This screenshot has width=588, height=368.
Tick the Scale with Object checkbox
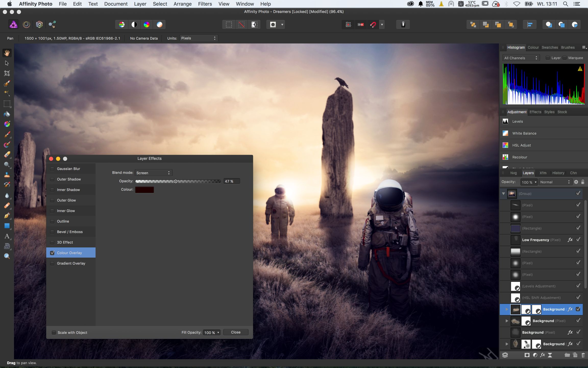coord(54,332)
